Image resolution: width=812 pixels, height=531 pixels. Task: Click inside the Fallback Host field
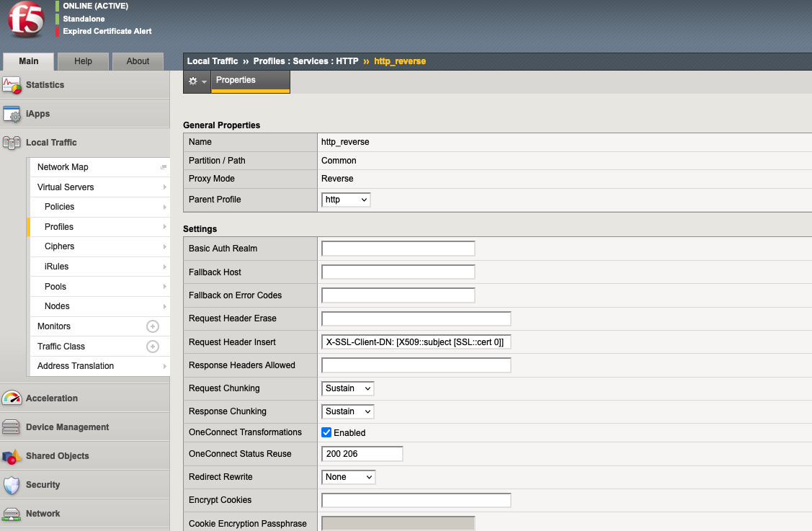click(398, 272)
